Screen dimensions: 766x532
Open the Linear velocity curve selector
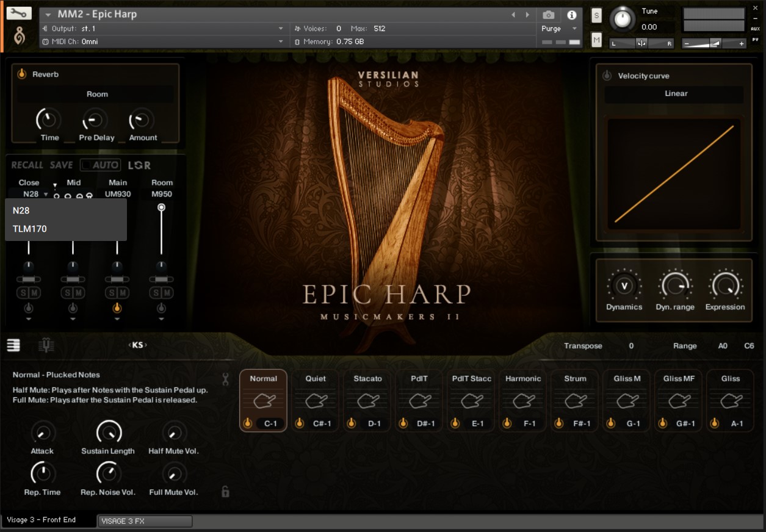pos(675,93)
